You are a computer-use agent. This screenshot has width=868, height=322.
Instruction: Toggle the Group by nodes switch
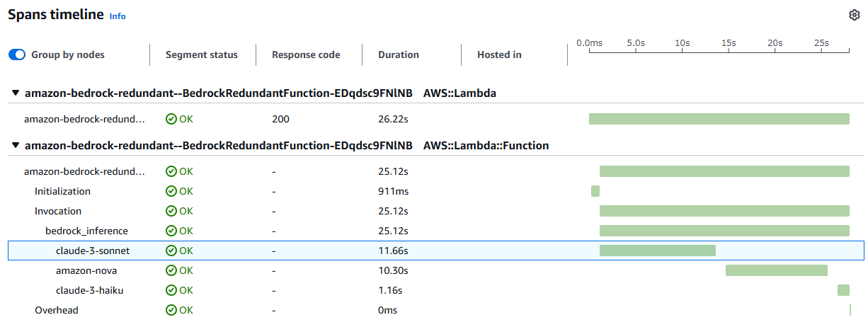[17, 54]
